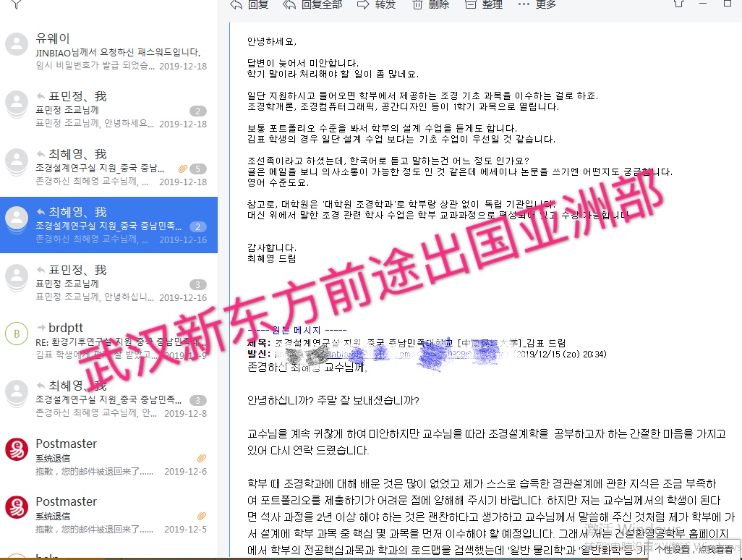Click the 回复全部 (reply all) toolbar button
The image size is (742, 560).
[x=312, y=4]
